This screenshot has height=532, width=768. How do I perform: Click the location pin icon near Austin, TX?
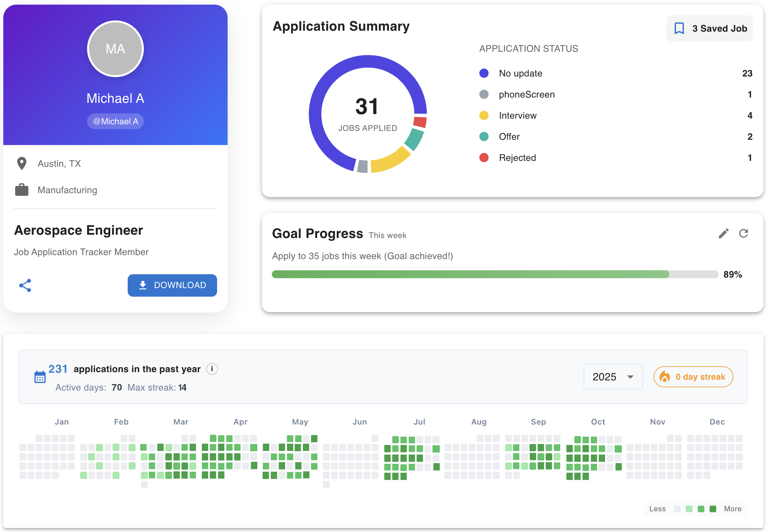tap(21, 163)
